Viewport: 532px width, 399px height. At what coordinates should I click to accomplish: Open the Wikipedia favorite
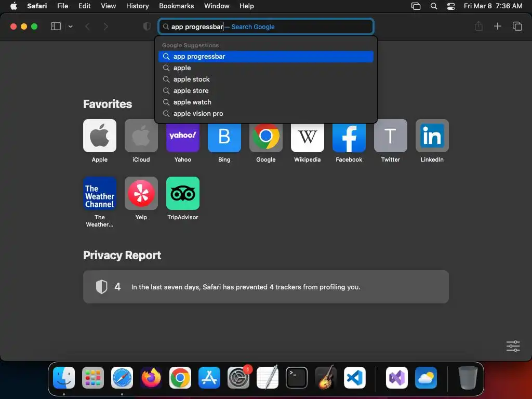point(308,137)
